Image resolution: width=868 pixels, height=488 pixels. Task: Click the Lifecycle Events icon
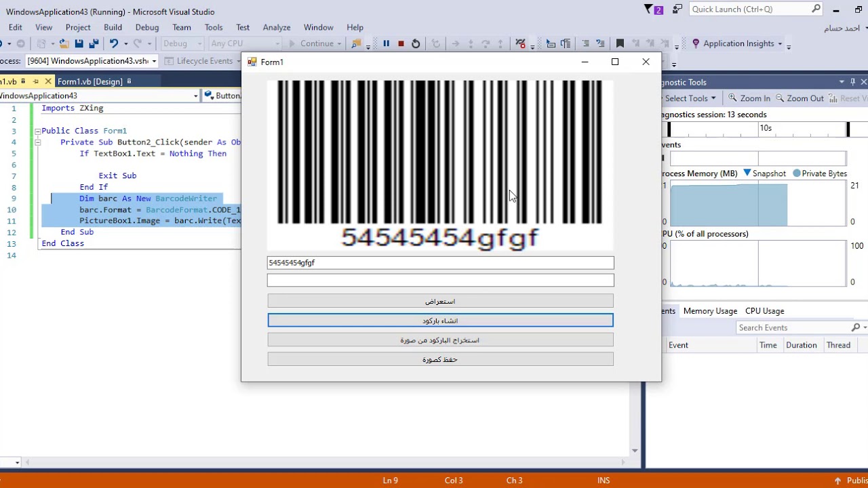coord(170,61)
